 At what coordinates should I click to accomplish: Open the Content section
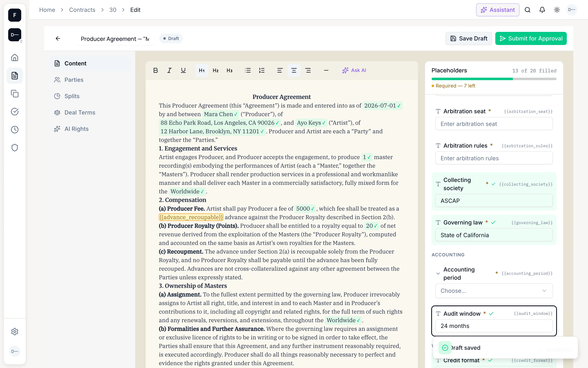(x=90, y=63)
